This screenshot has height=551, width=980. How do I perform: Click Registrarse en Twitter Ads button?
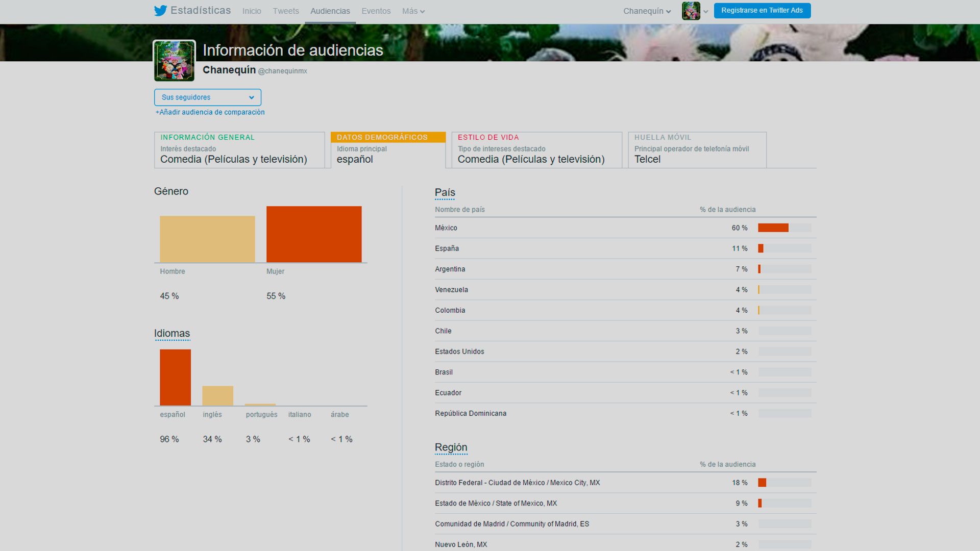[762, 11]
